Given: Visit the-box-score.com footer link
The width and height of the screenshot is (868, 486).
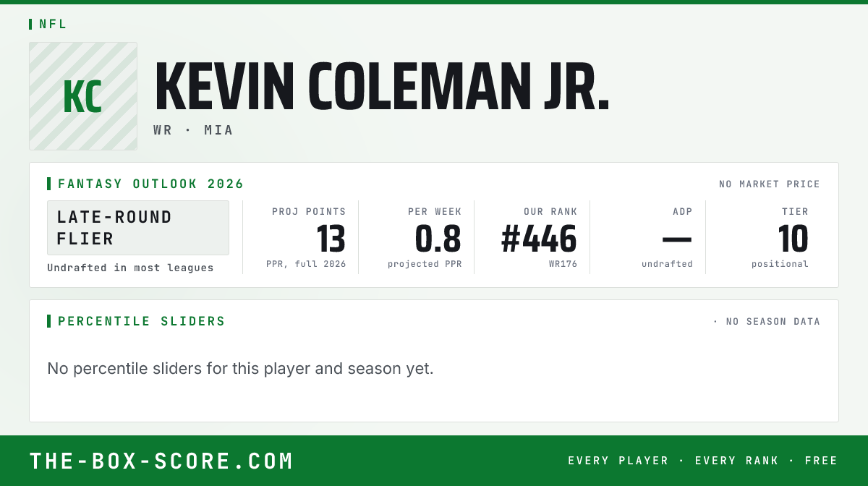Looking at the screenshot, I should coord(161,461).
